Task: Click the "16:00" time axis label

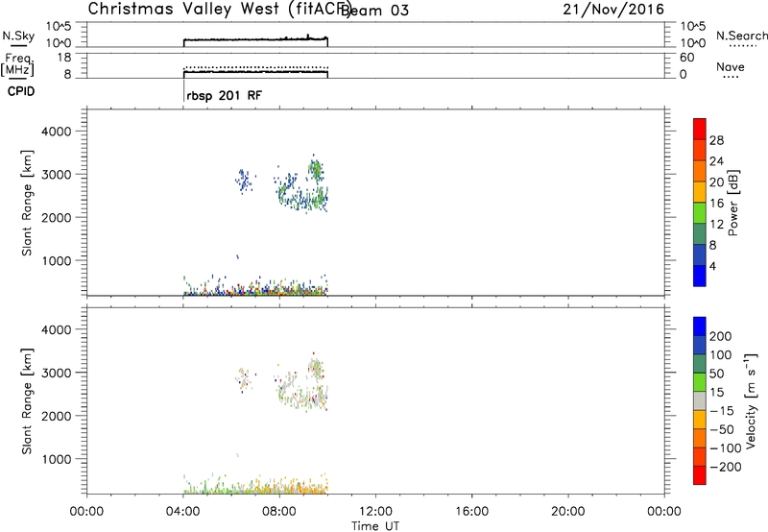Action: pos(471,512)
